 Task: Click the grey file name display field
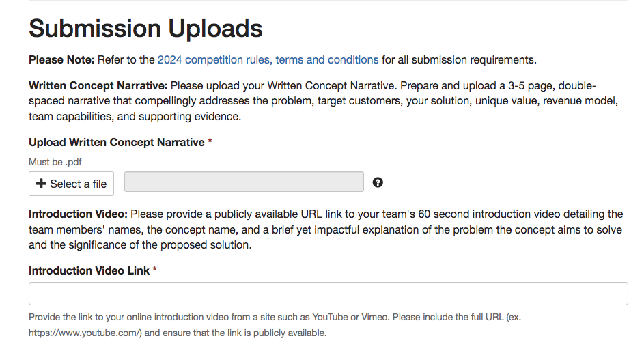pos(244,182)
